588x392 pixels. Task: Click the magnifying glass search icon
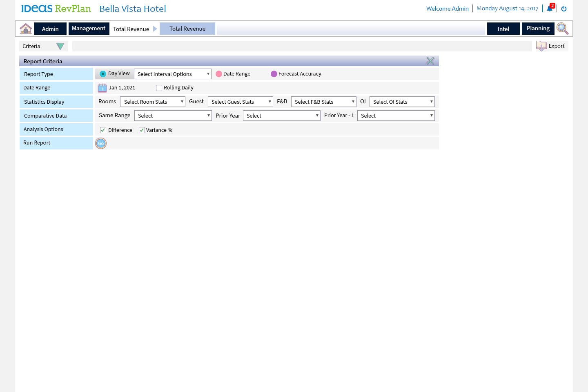point(562,29)
